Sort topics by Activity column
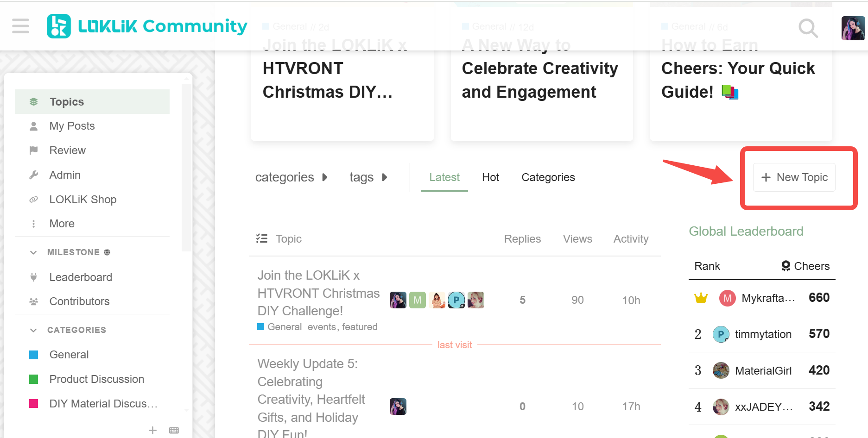Image resolution: width=868 pixels, height=438 pixels. pos(631,239)
